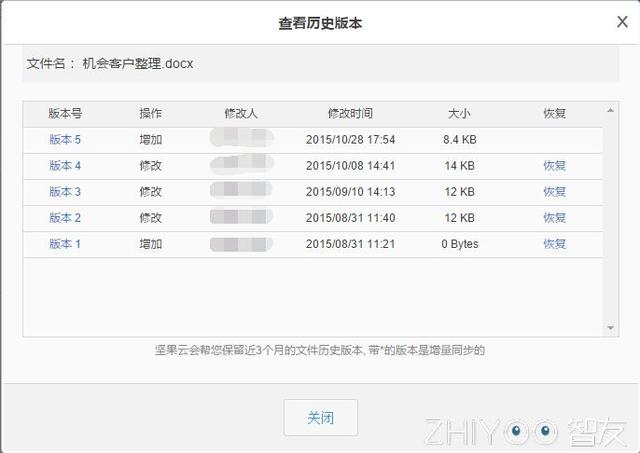Restore version 1 via 恢复 link
Image resolution: width=640 pixels, height=453 pixels.
tap(554, 244)
